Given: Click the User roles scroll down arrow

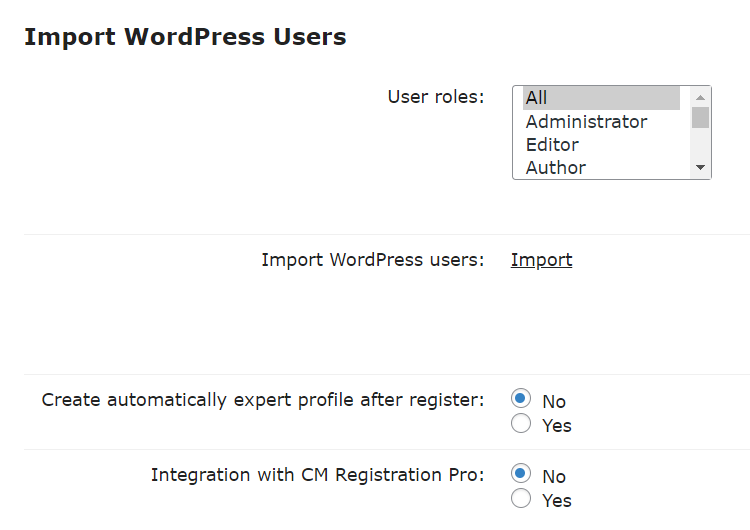Looking at the screenshot, I should coord(700,167).
